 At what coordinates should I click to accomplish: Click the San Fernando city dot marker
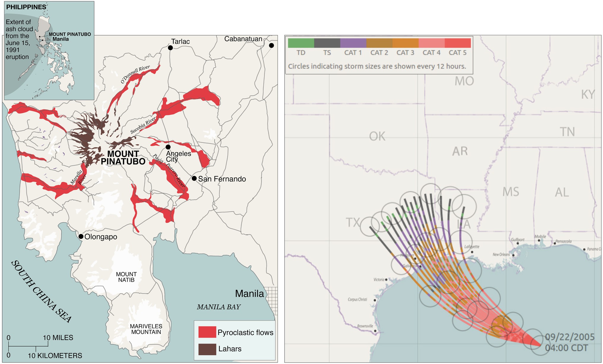pyautogui.click(x=194, y=178)
